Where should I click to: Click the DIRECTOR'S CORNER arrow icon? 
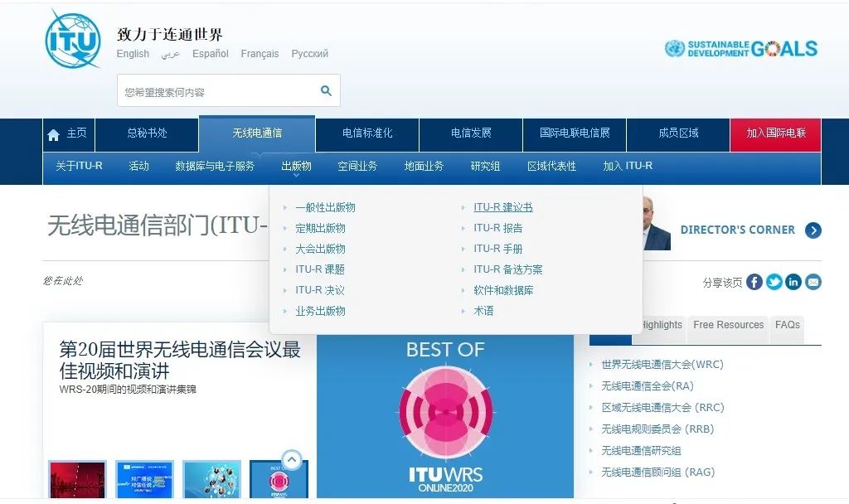[813, 230]
